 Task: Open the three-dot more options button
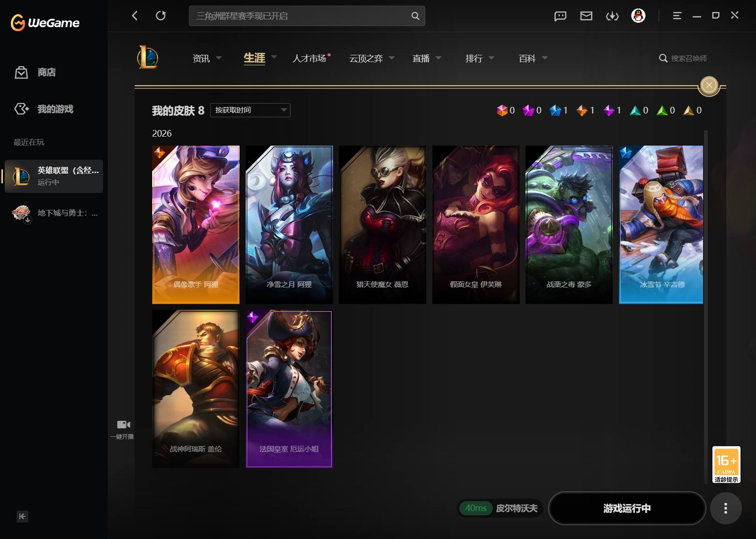726,508
